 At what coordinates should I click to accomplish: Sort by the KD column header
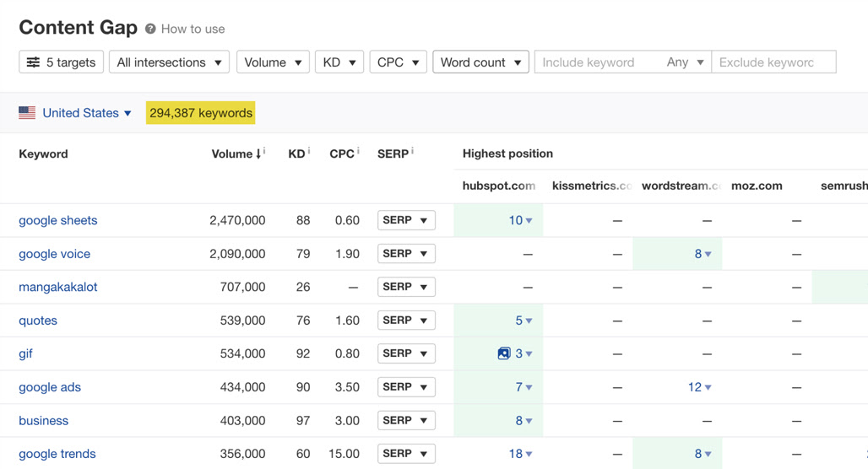[296, 154]
